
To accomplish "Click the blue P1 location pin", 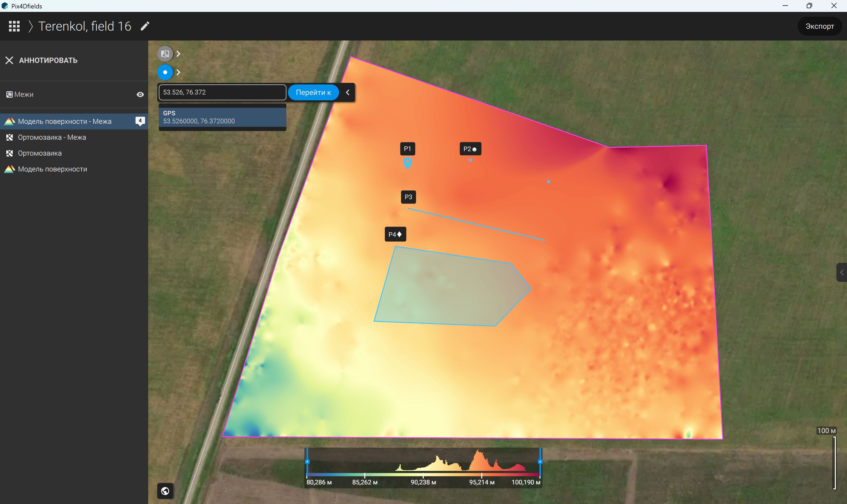I will click(x=408, y=163).
